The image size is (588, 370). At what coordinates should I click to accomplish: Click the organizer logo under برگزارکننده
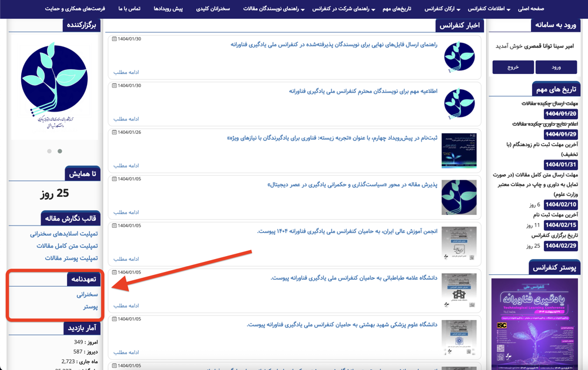click(55, 87)
